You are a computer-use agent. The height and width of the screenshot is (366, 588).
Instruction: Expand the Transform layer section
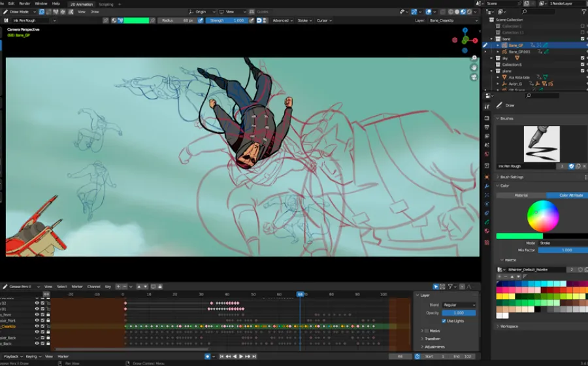tap(433, 339)
